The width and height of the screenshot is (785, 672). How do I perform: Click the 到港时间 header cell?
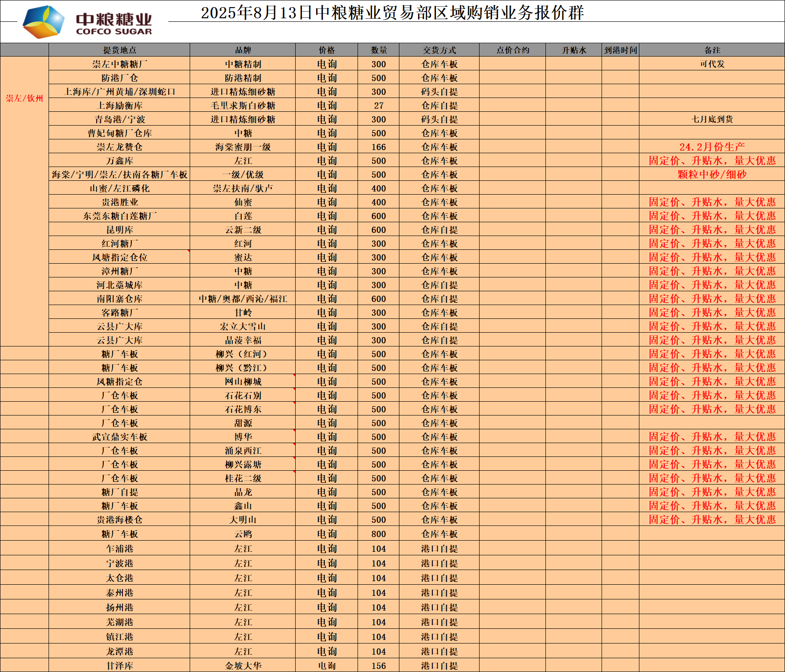coord(620,50)
